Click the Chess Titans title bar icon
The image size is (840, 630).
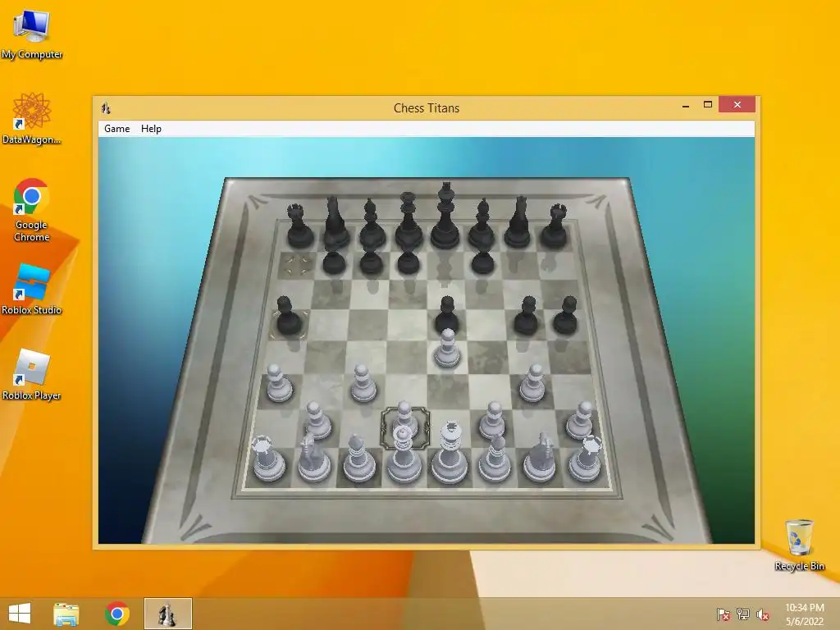[x=106, y=108]
